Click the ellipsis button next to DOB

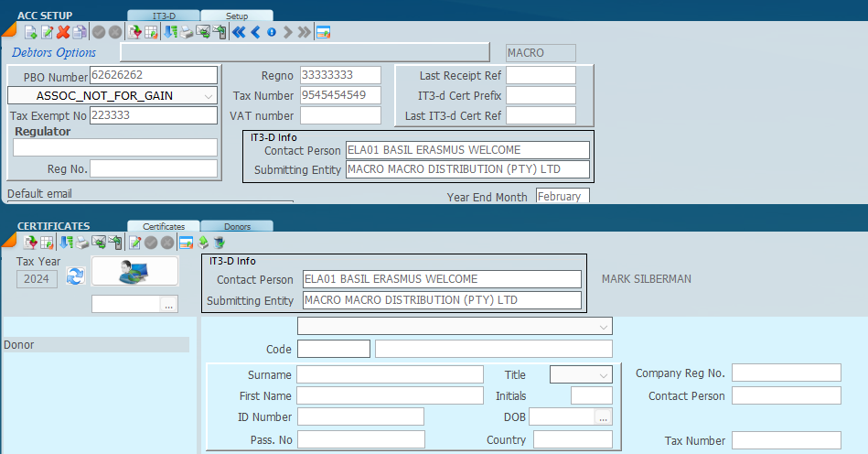pos(602,417)
